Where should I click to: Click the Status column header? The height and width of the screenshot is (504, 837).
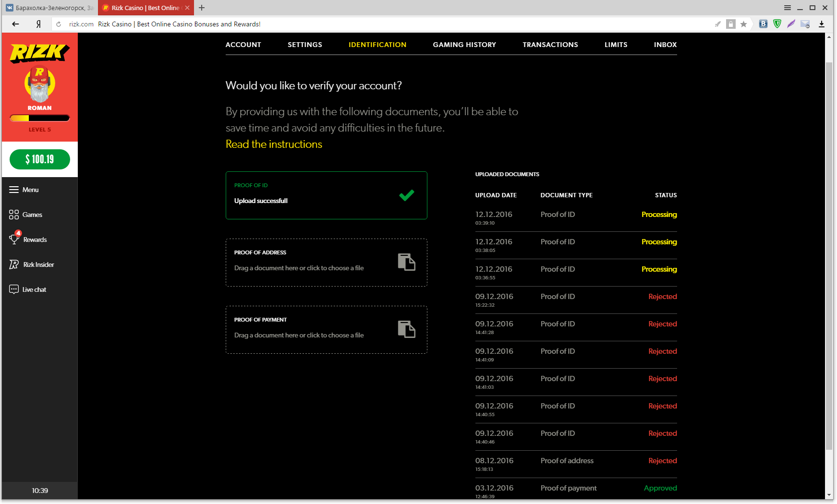click(666, 195)
